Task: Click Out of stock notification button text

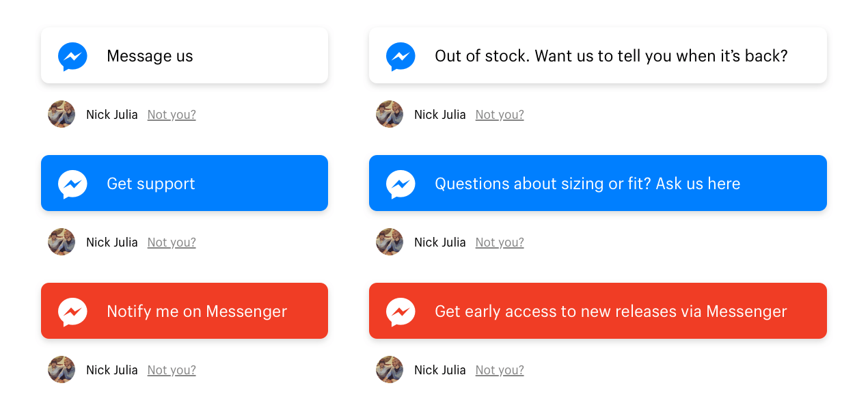Action: pos(611,56)
